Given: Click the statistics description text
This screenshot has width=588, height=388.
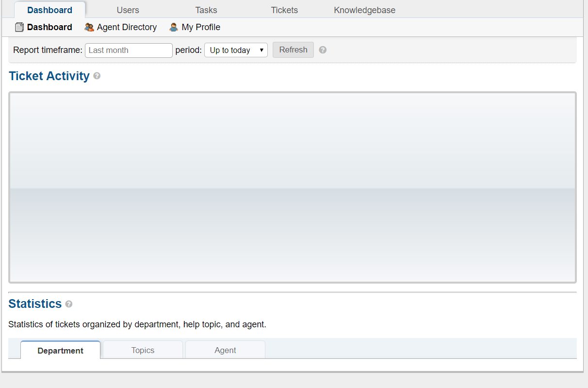Looking at the screenshot, I should pos(137,324).
